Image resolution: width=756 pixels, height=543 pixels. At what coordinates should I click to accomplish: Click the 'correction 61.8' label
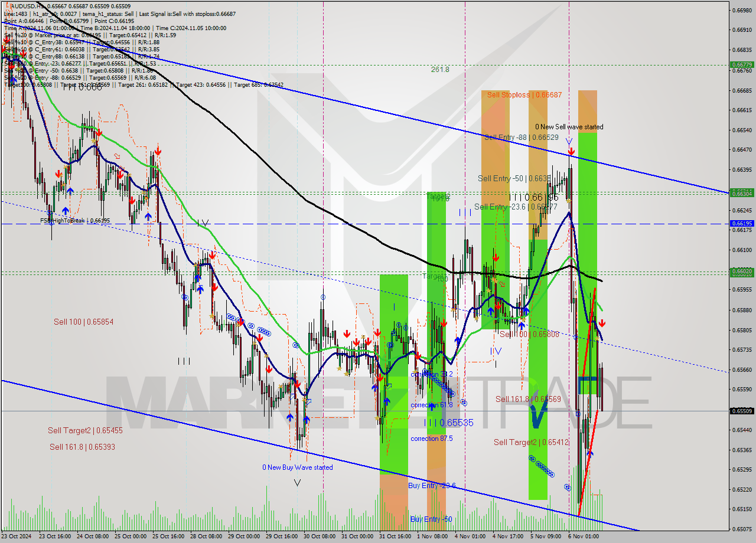(x=432, y=405)
